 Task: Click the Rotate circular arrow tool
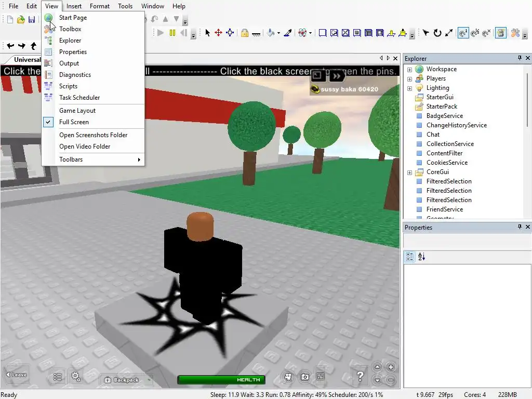(437, 33)
